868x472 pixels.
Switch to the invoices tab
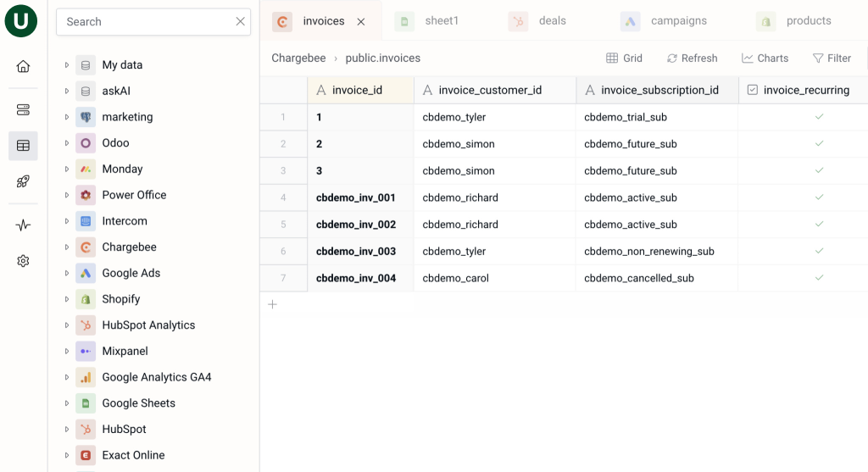point(323,21)
